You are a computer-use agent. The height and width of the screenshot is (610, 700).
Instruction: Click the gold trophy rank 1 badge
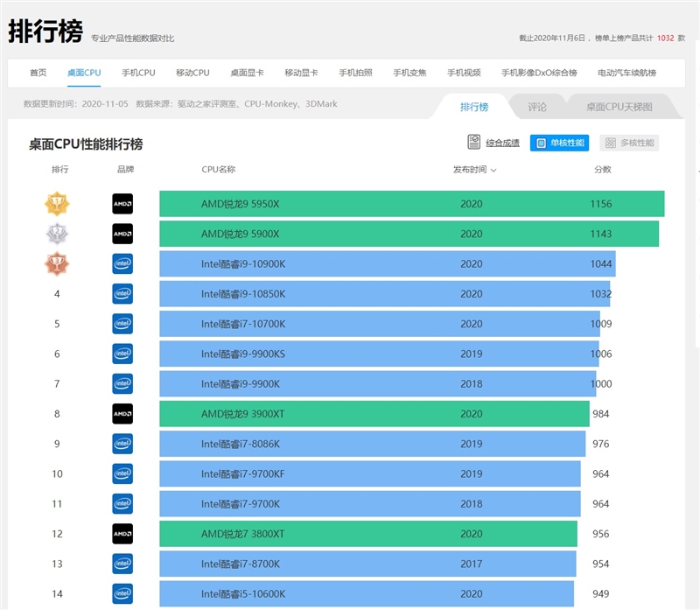[57, 204]
